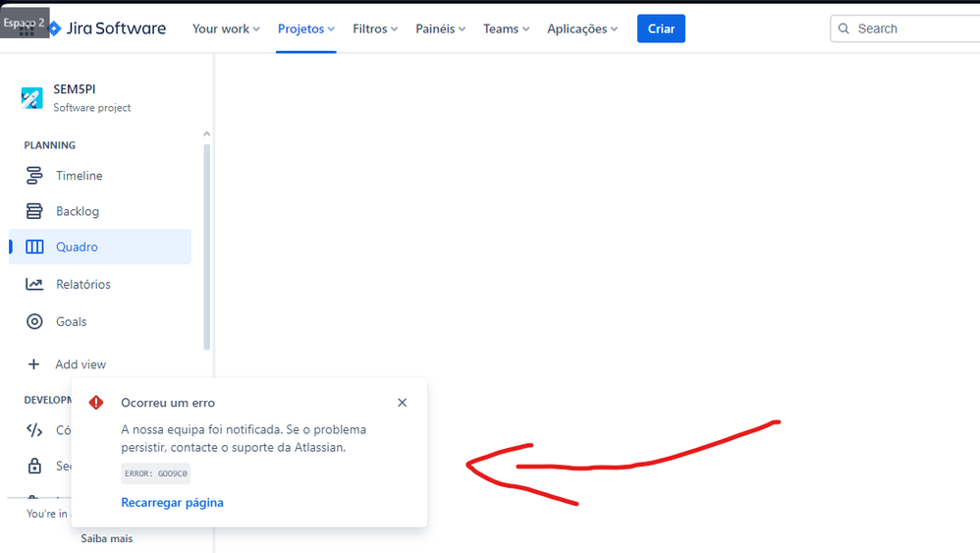Click Recarregar página link
The image size is (980, 553).
point(172,502)
